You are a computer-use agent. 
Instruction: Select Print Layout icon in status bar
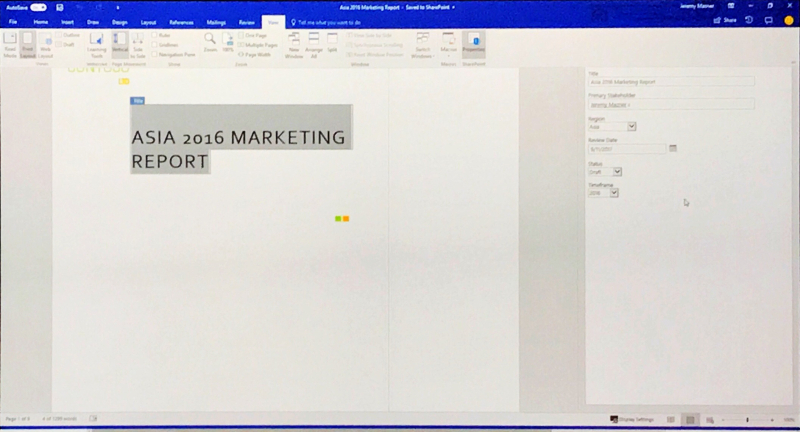point(690,420)
